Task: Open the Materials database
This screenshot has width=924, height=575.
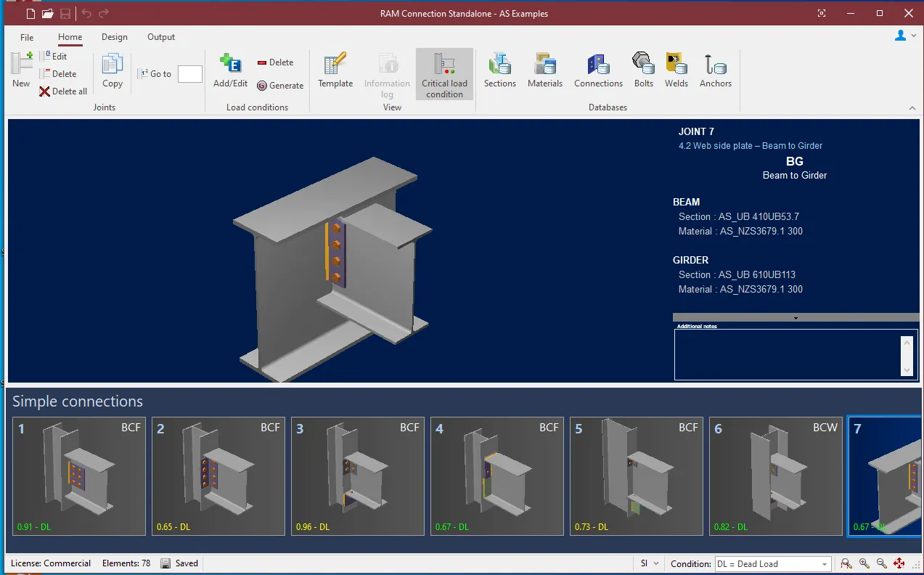Action: point(545,70)
